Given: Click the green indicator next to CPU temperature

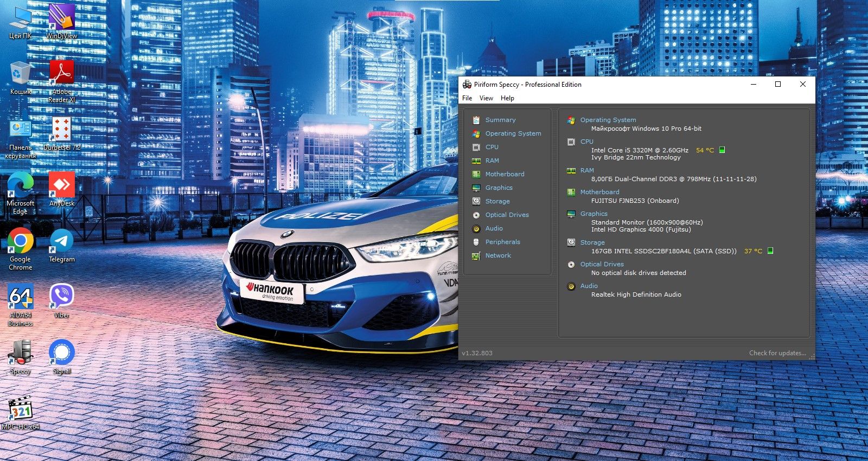Looking at the screenshot, I should point(722,150).
